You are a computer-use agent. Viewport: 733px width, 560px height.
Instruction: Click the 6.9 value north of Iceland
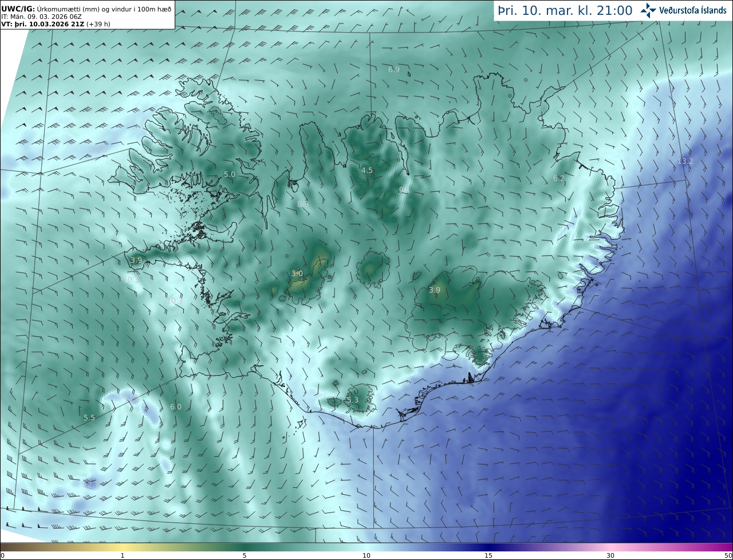pyautogui.click(x=394, y=69)
